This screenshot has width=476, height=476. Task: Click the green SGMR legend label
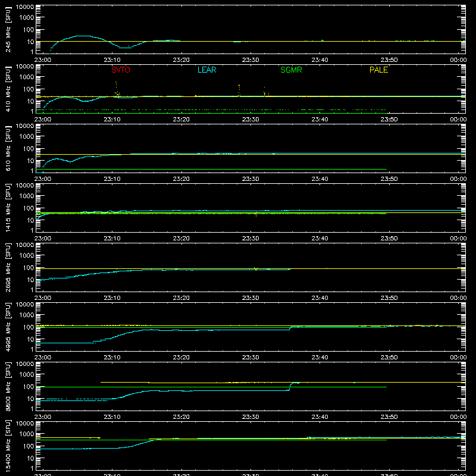(x=291, y=70)
